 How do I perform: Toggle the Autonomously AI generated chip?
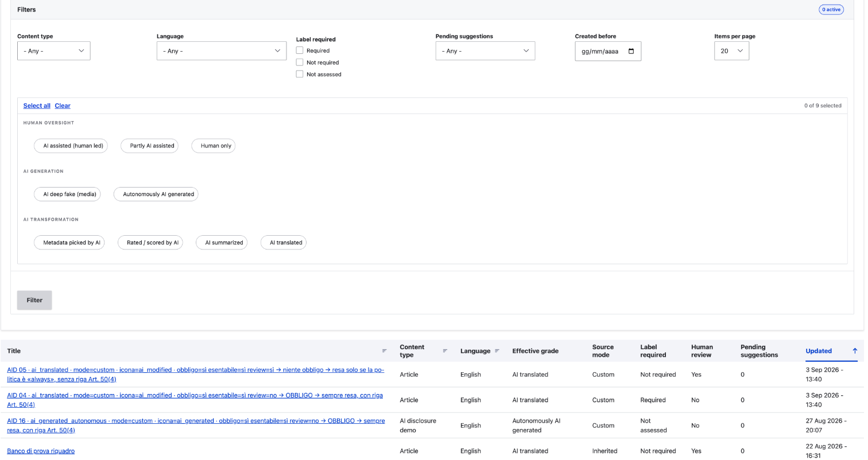(x=156, y=194)
